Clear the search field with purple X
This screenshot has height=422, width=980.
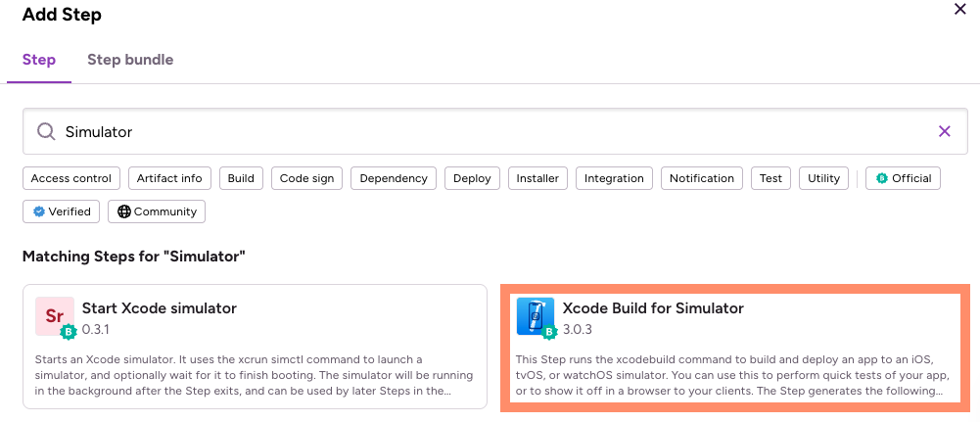[945, 131]
